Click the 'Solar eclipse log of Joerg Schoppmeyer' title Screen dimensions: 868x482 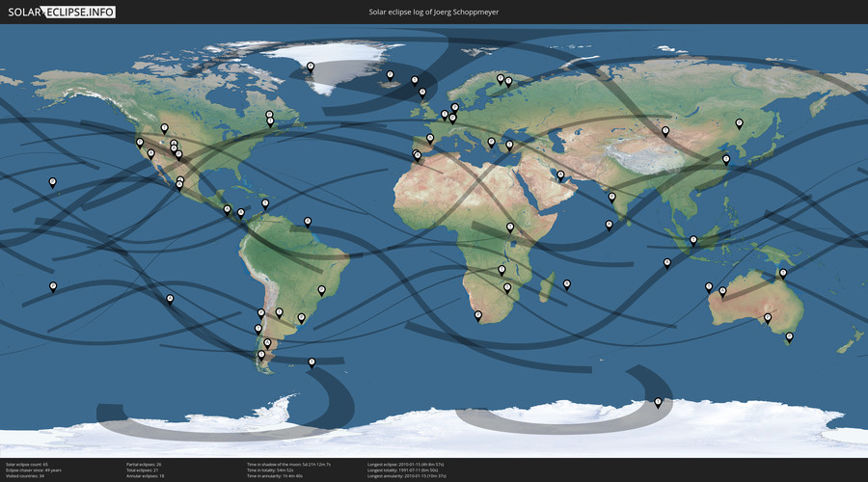433,12
